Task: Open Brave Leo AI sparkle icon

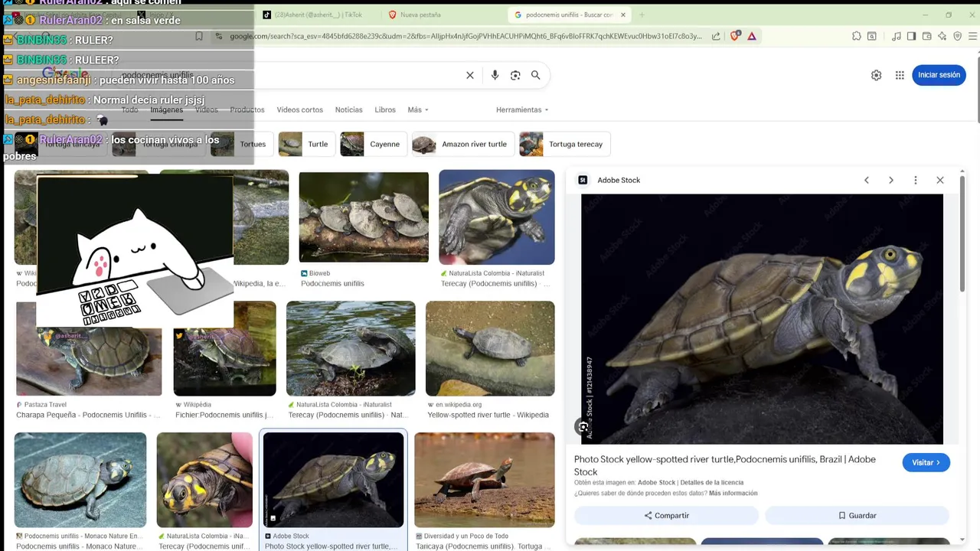Action: [x=942, y=36]
